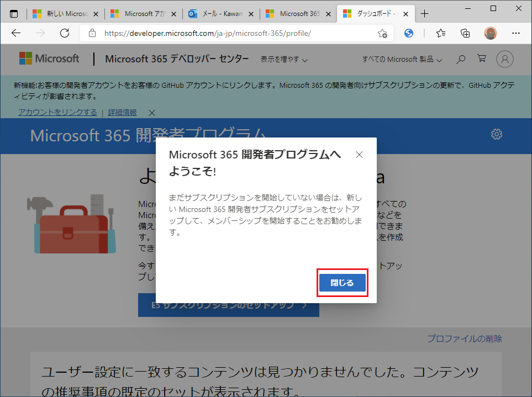Click the site search magnifier icon
The width and height of the screenshot is (532, 397).
pos(460,59)
